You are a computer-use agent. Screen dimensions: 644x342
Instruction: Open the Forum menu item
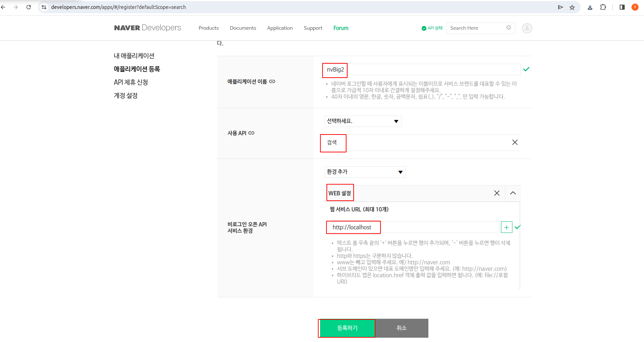click(x=341, y=28)
